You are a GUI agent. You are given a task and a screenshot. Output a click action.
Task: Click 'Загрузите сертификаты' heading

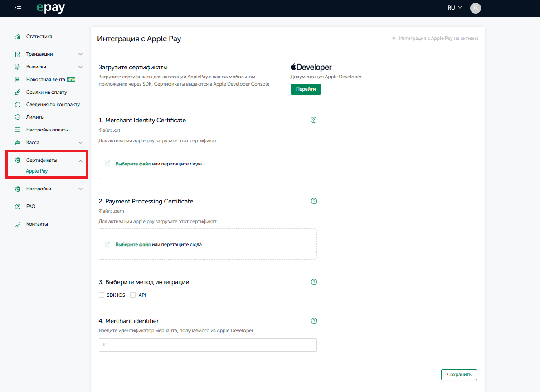click(x=133, y=68)
